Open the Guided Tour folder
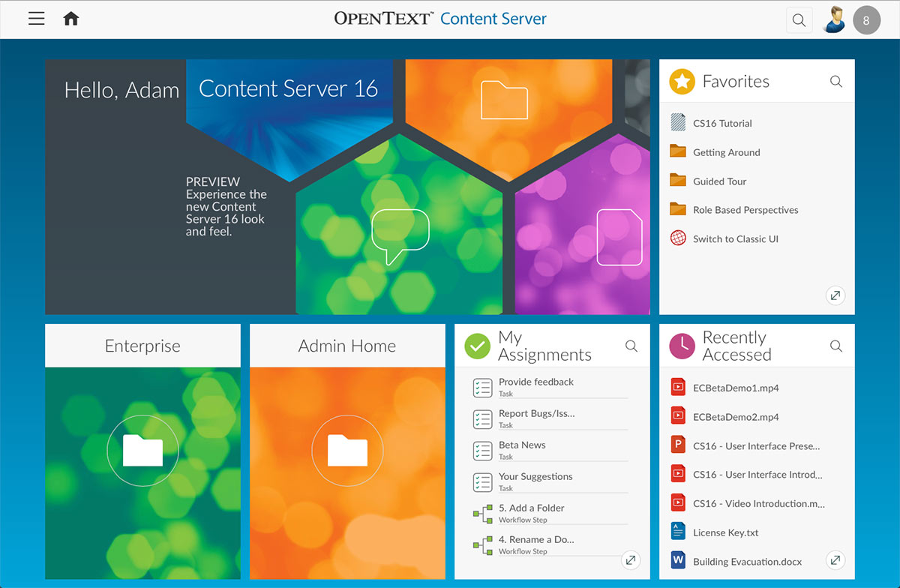 tap(719, 181)
